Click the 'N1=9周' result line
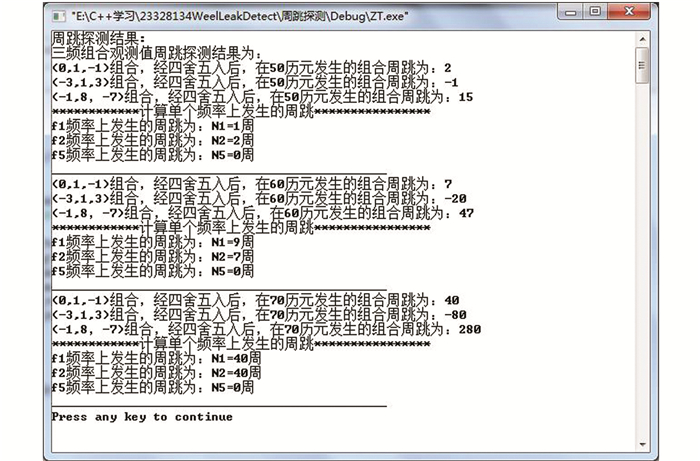This screenshot has width=700, height=461. (x=152, y=242)
